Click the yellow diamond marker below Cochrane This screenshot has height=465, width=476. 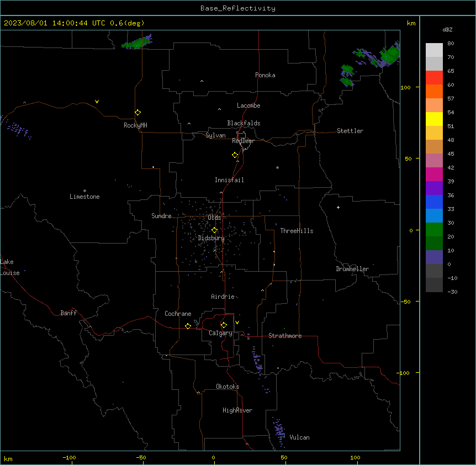click(188, 326)
